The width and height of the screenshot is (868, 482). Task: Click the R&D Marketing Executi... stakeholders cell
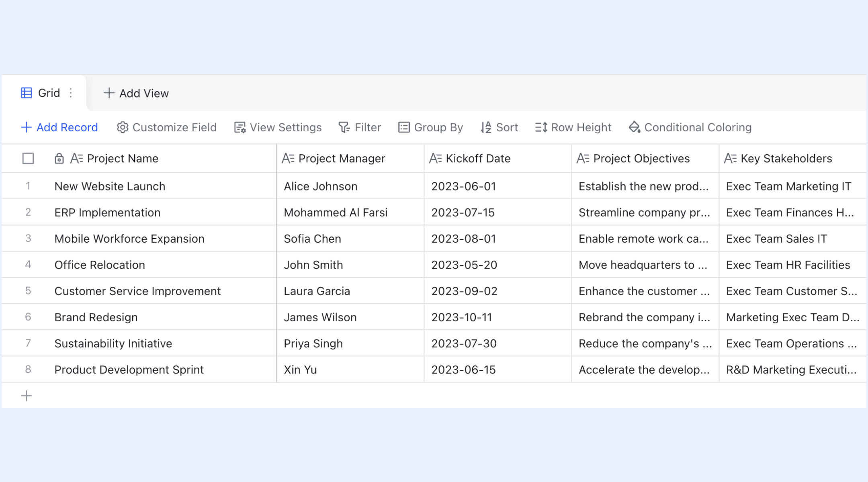(793, 370)
